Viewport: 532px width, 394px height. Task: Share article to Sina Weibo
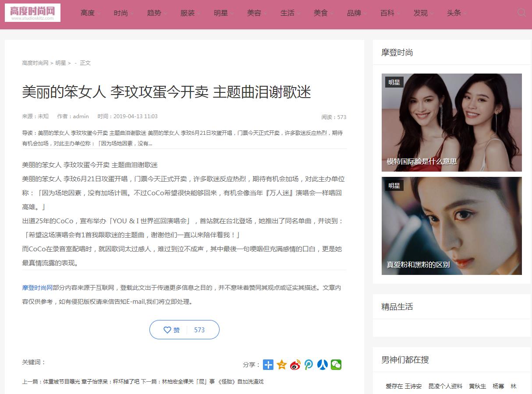tap(295, 365)
